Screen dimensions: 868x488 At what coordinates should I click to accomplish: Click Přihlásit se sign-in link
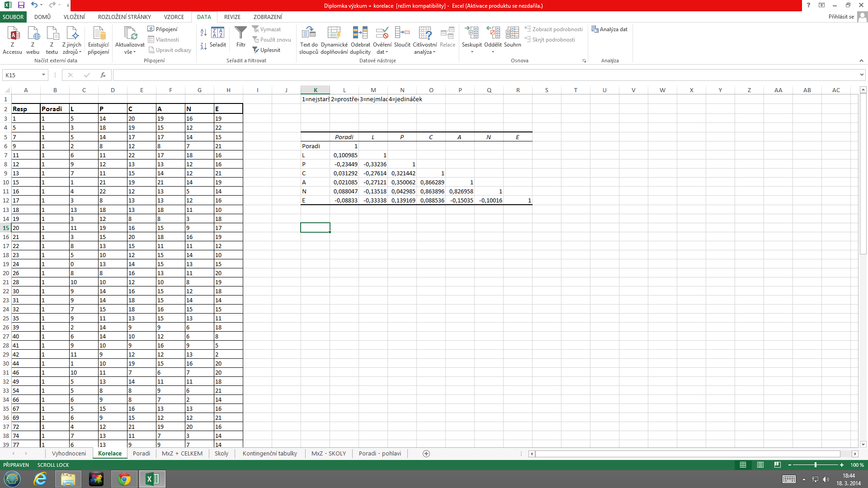(841, 17)
